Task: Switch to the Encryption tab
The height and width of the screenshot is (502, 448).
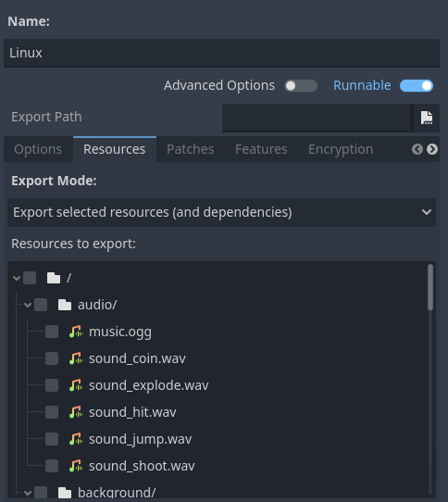Action: 341,149
